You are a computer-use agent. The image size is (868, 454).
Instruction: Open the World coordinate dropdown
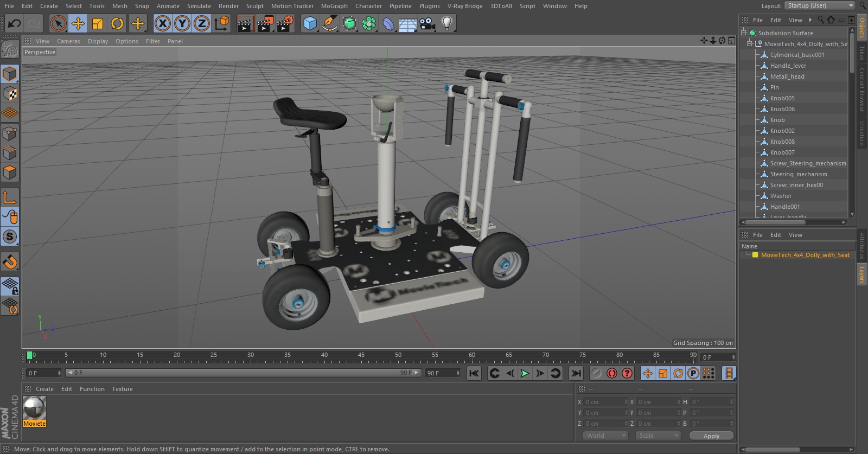(606, 436)
